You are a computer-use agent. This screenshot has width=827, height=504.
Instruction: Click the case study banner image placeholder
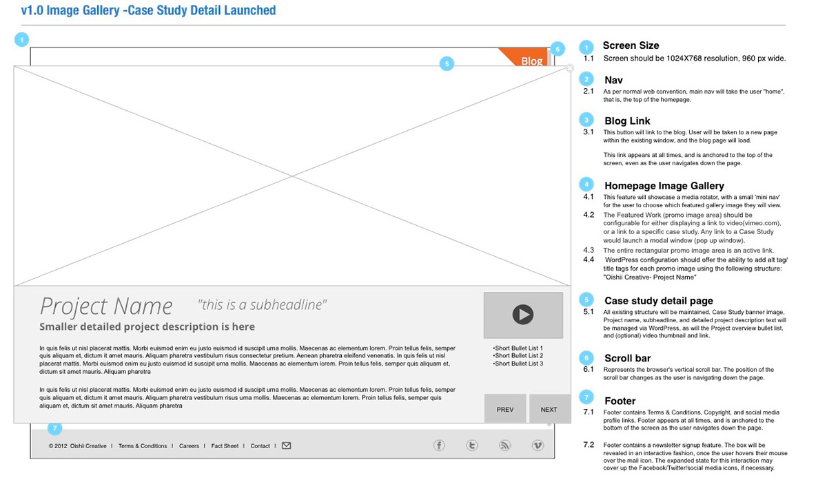coord(292,176)
